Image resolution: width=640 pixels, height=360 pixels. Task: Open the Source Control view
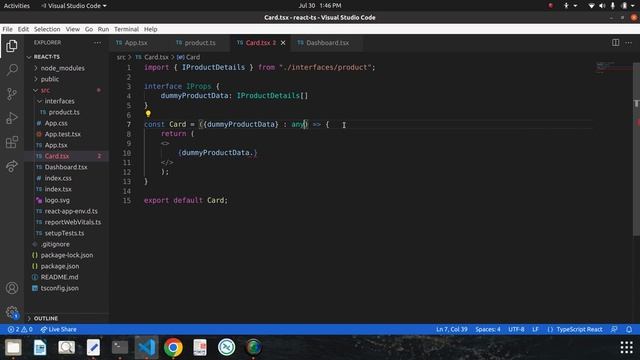click(x=12, y=94)
